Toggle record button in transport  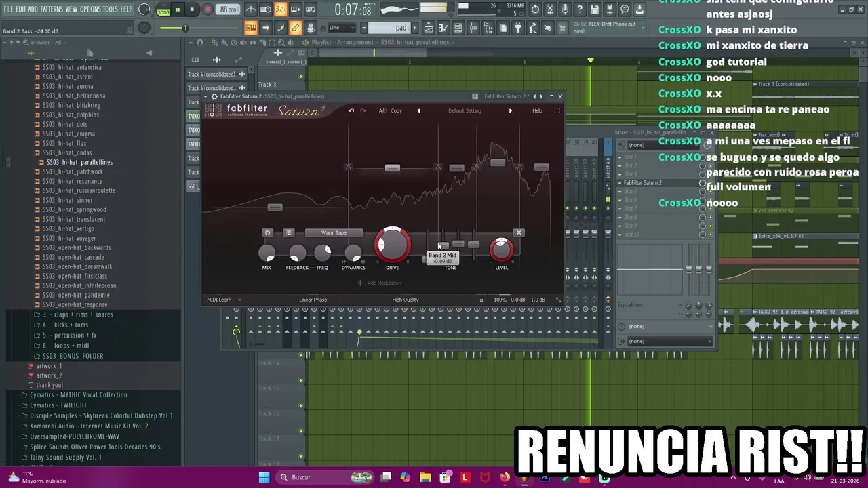click(x=208, y=9)
